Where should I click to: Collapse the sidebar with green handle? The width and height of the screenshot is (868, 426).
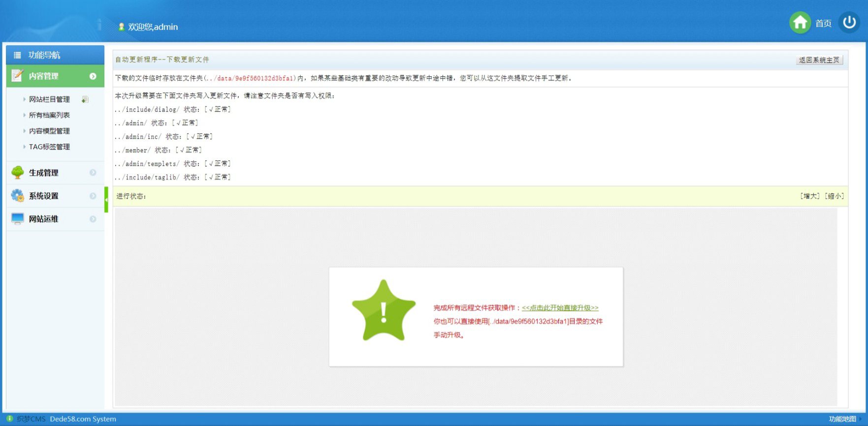[x=106, y=199]
